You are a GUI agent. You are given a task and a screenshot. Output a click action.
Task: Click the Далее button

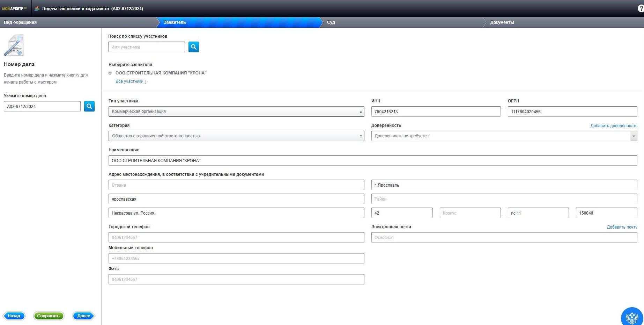coord(84,316)
